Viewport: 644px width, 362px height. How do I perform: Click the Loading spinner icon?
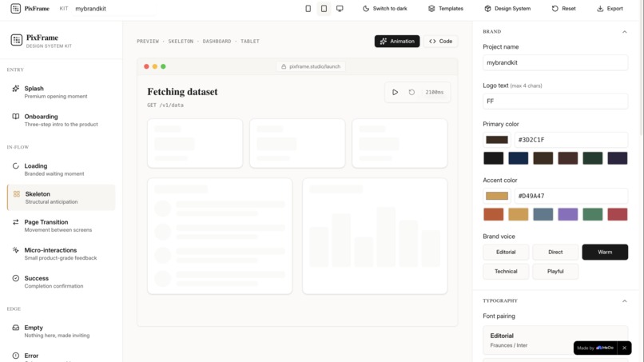click(16, 165)
